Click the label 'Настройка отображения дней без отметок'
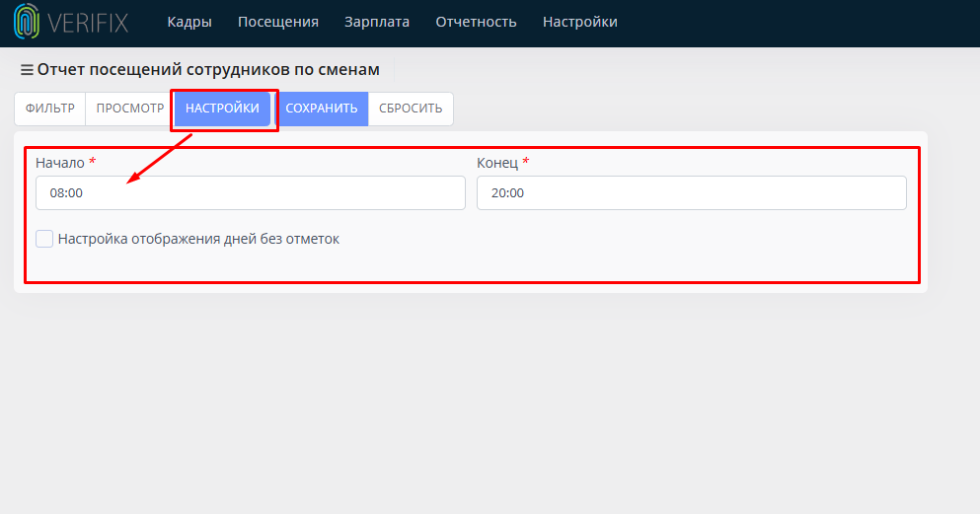 [x=198, y=239]
